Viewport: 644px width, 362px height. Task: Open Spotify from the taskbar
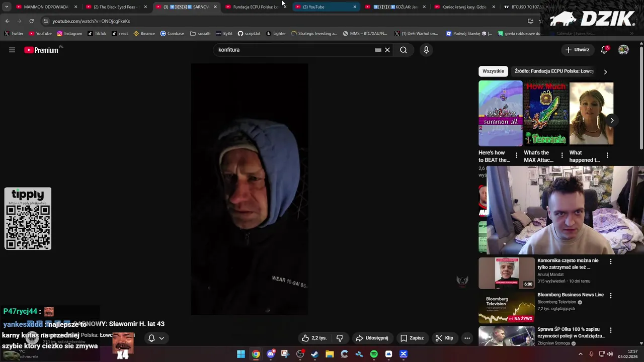tap(374, 354)
